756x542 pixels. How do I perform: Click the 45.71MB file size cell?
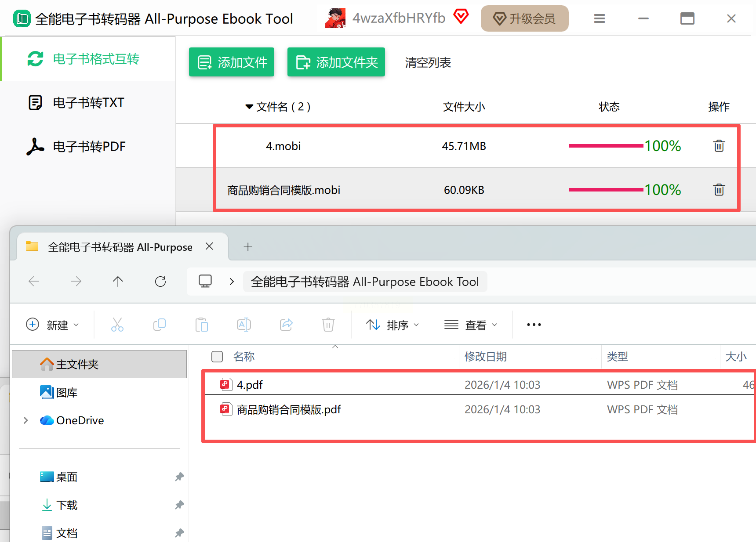[x=464, y=146]
